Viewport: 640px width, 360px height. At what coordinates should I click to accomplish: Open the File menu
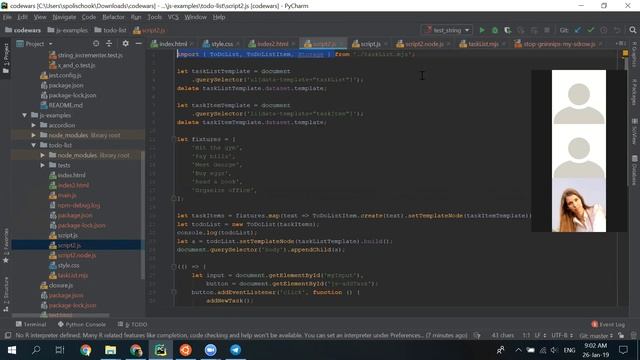point(7,17)
